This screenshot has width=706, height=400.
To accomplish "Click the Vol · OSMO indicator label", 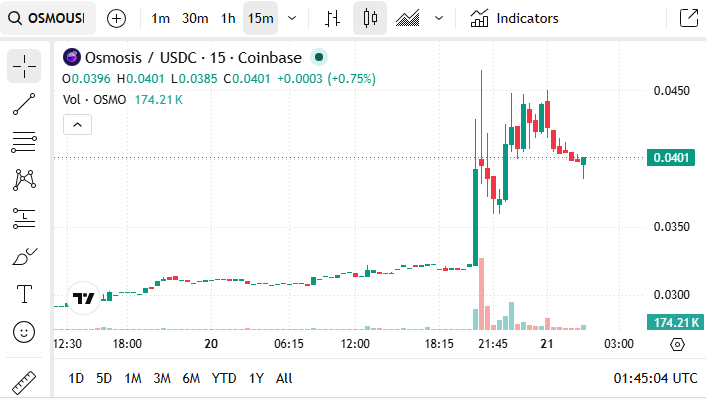I will coord(95,100).
